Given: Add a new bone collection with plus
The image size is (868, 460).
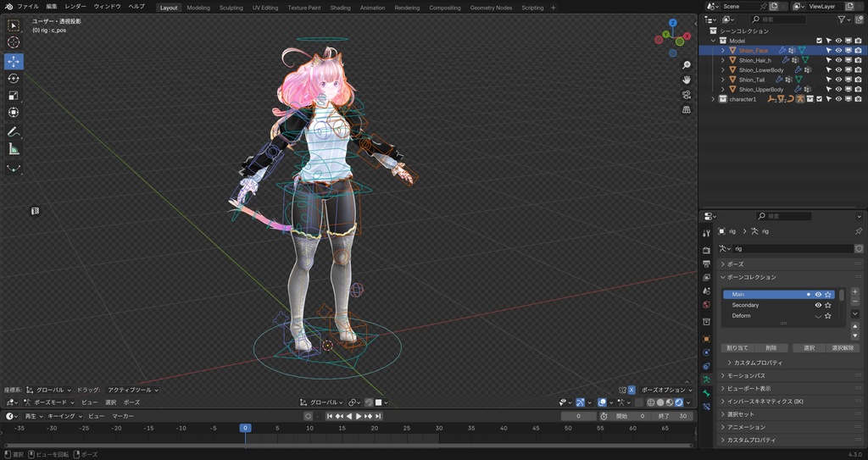Looking at the screenshot, I should (x=854, y=291).
